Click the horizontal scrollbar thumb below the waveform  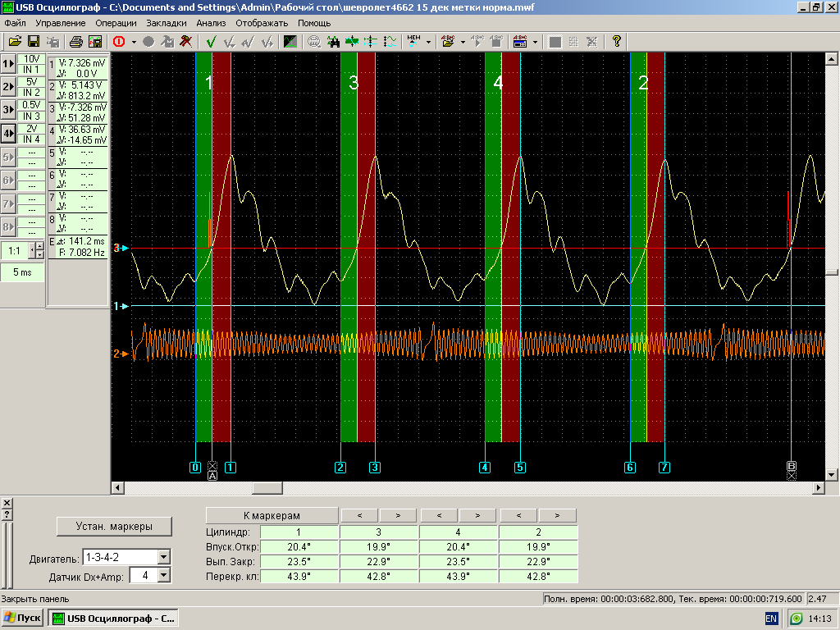click(267, 488)
